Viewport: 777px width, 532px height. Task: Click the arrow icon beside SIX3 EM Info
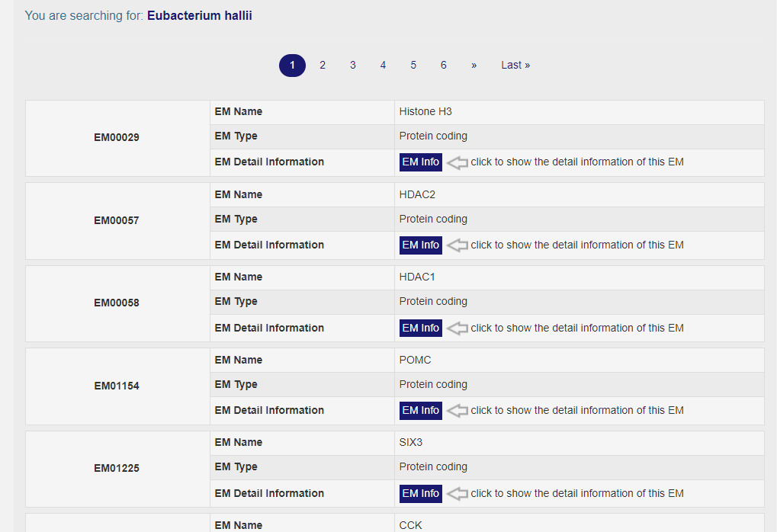coord(457,494)
